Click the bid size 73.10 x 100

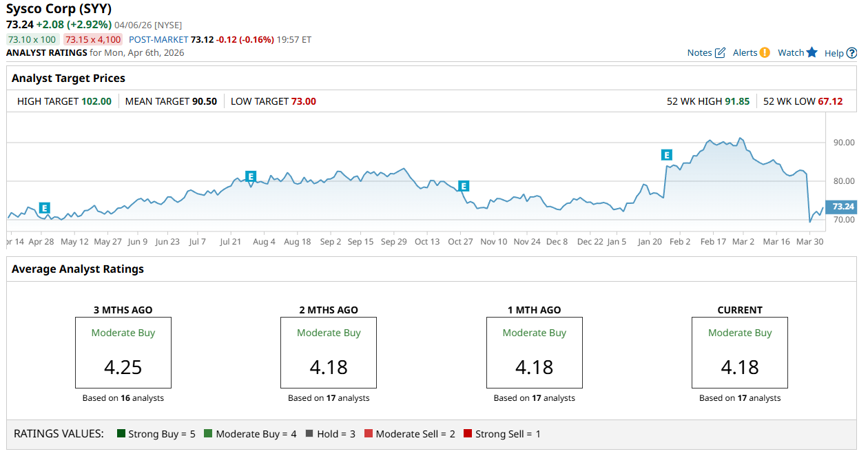(x=32, y=40)
